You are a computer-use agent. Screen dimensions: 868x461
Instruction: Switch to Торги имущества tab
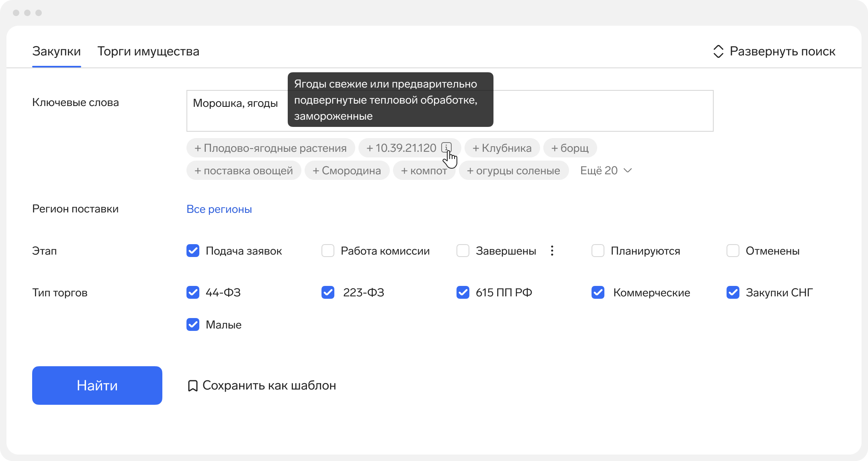148,51
